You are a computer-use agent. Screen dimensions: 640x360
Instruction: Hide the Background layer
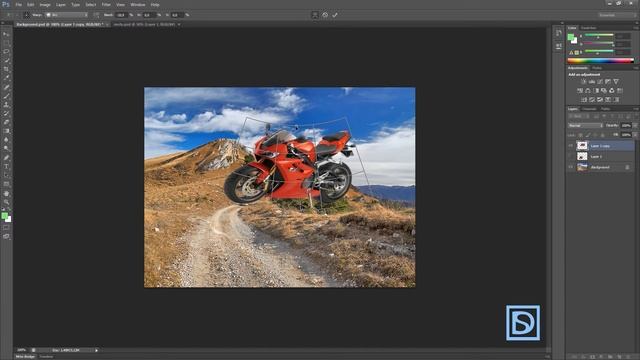click(571, 167)
